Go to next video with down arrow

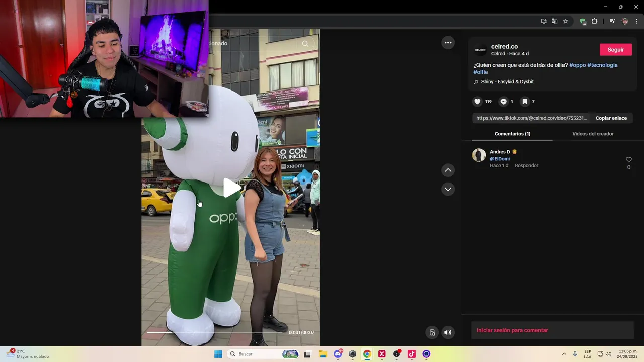point(448,189)
